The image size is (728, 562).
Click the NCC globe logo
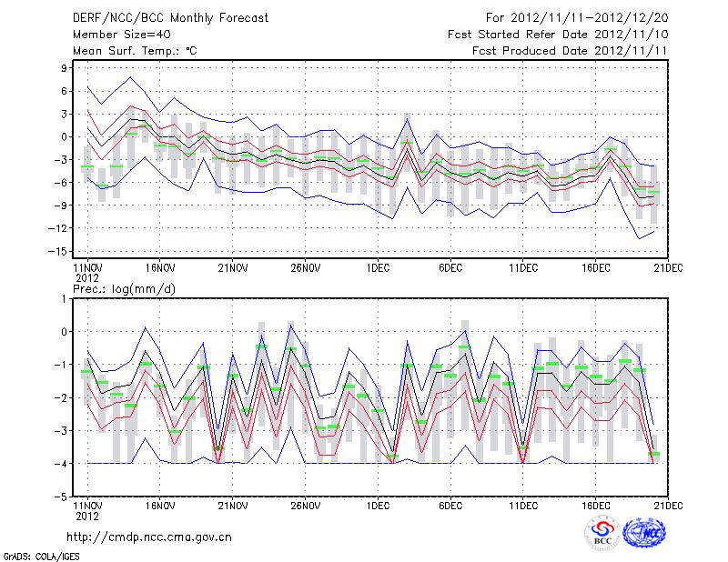tap(643, 533)
